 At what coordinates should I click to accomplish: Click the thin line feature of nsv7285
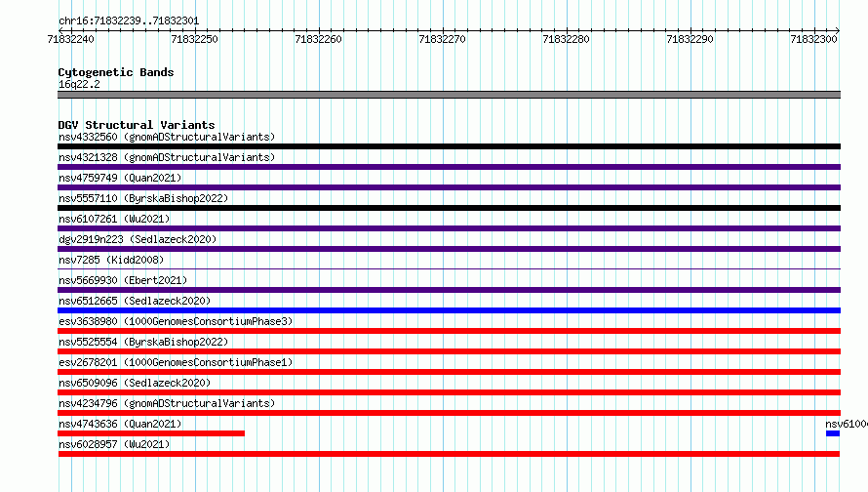coord(449,269)
